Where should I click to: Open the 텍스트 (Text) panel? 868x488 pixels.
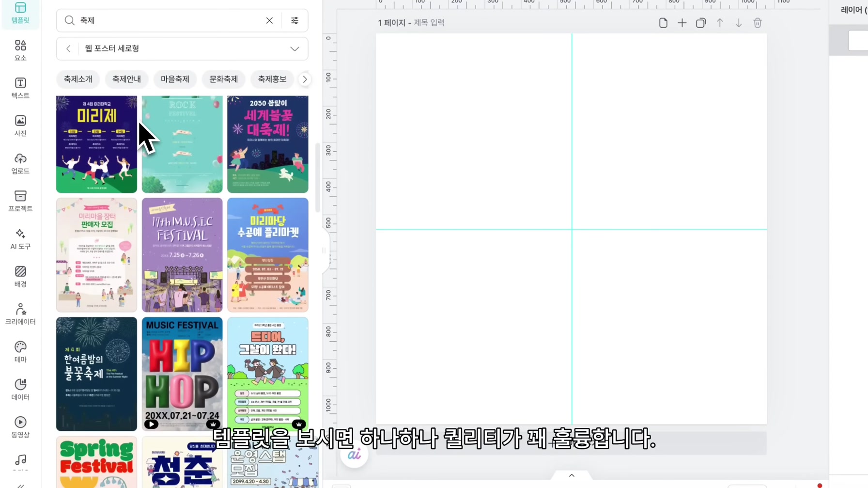coord(20,88)
